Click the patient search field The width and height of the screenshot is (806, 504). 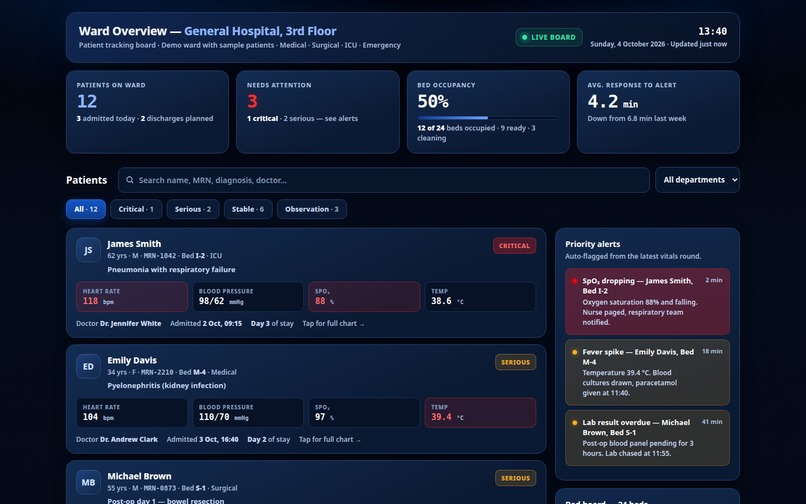[x=383, y=180]
